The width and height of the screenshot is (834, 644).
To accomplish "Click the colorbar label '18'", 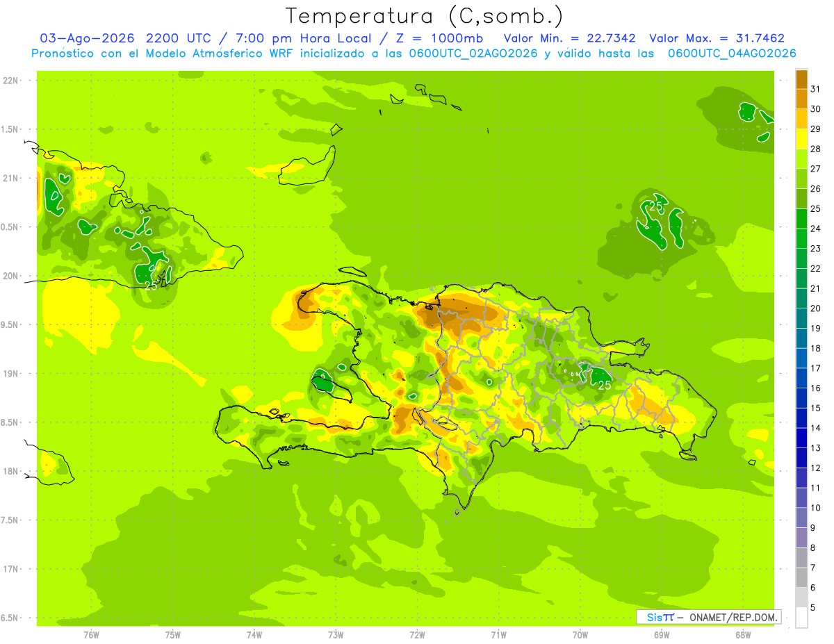I will pyautogui.click(x=816, y=348).
